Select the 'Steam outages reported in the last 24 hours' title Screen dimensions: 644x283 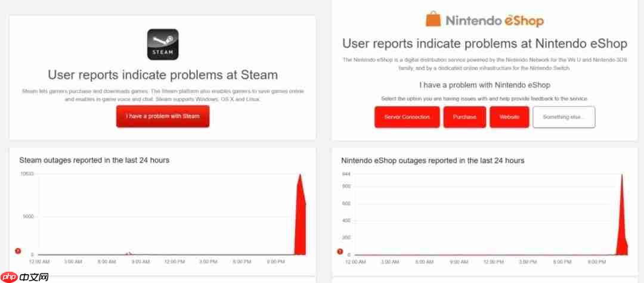(94, 160)
